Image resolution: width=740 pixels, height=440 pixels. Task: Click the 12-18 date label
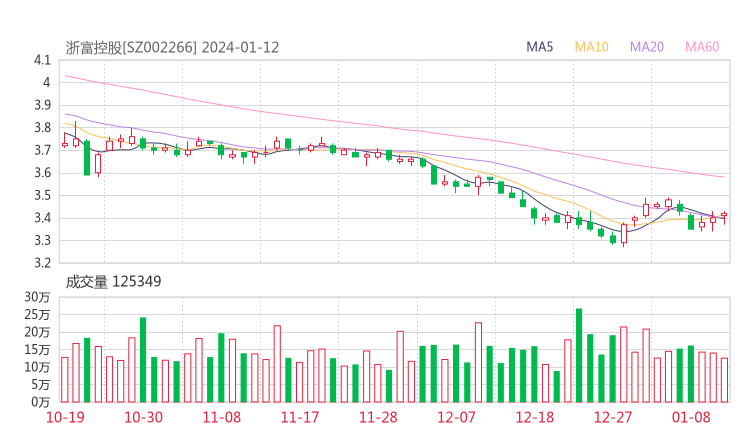click(x=535, y=417)
